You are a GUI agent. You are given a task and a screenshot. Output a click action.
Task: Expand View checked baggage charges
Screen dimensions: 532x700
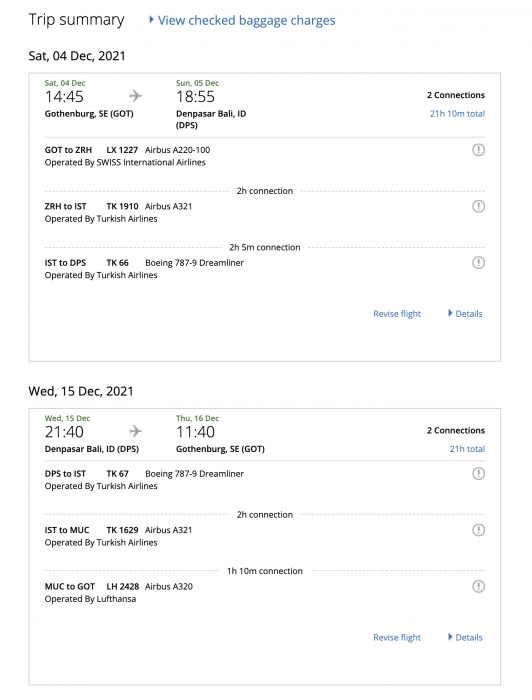point(242,20)
